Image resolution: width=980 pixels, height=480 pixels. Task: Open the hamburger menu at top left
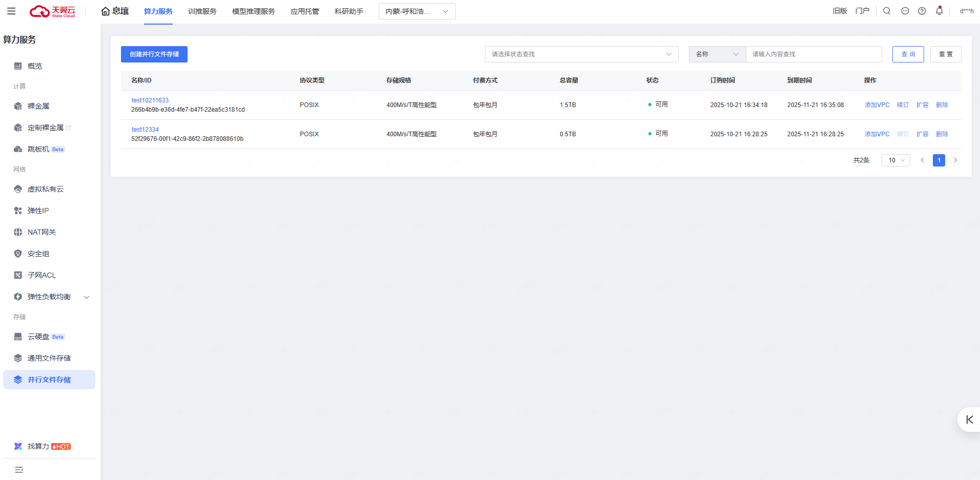click(11, 11)
